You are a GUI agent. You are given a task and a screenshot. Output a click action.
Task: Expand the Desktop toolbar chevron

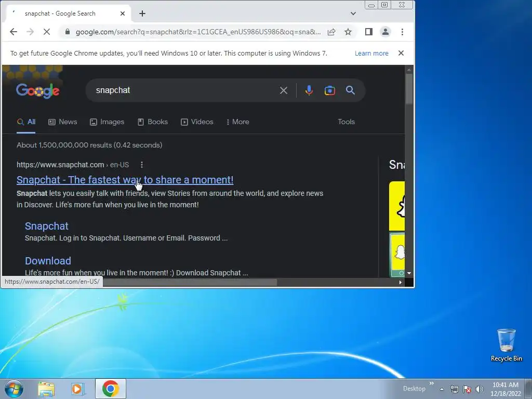tap(432, 383)
